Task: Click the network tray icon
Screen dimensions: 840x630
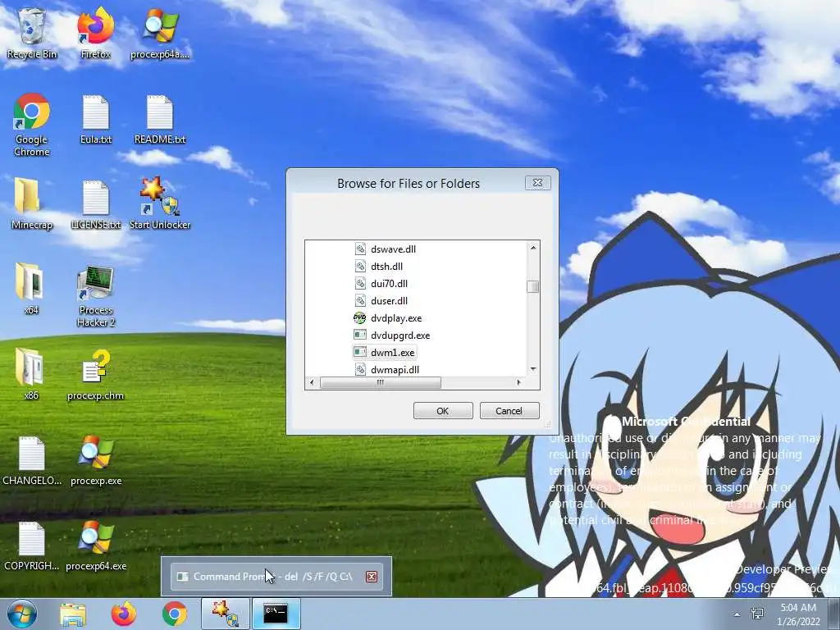Action: (x=757, y=614)
